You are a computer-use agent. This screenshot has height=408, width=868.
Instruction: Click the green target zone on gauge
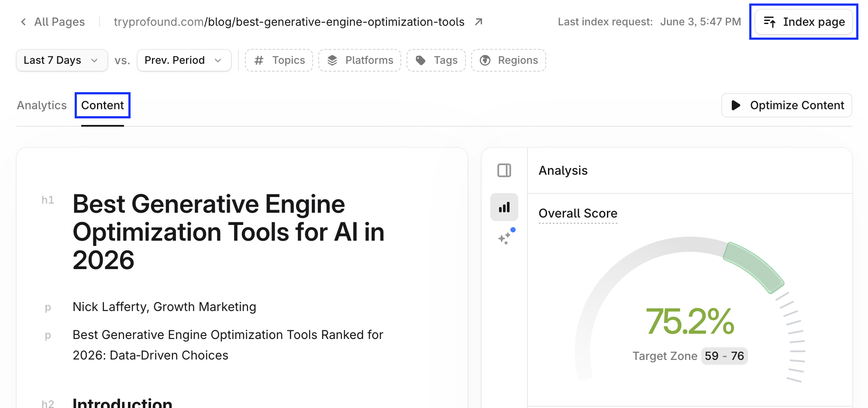(x=754, y=267)
